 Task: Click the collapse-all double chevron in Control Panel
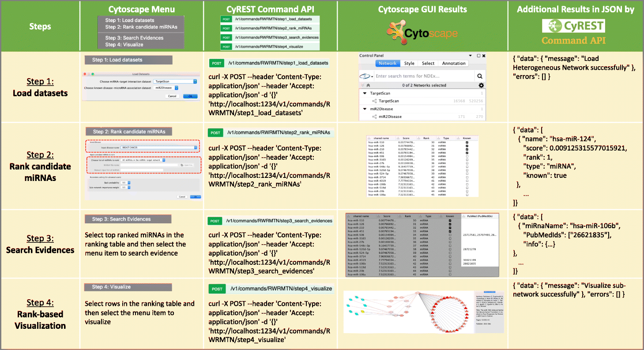click(x=368, y=85)
